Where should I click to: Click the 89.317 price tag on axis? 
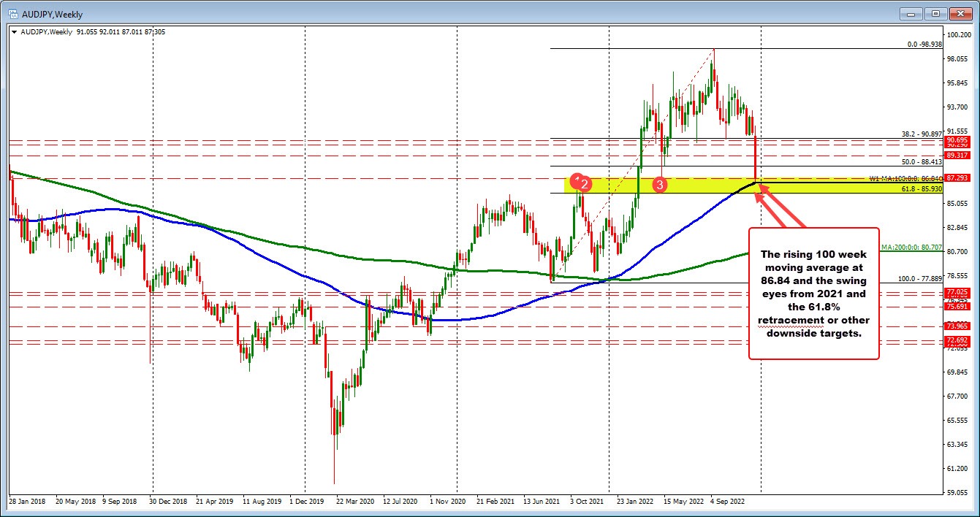[957, 156]
